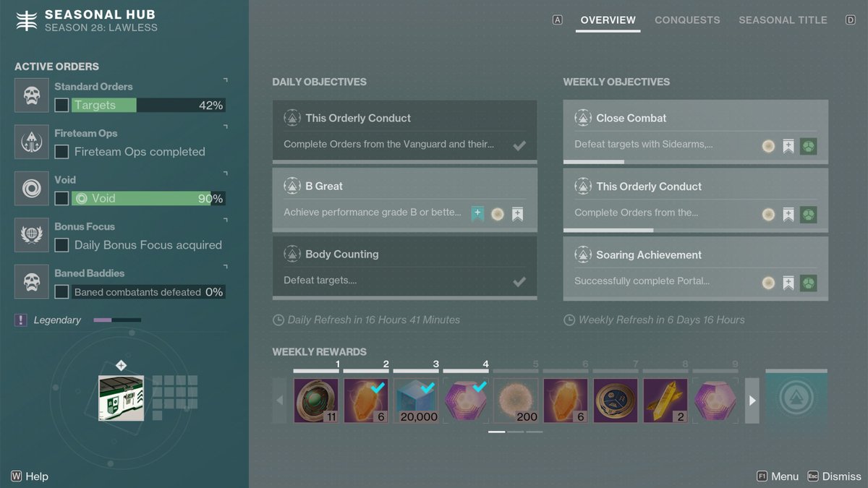Screen dimensions: 868x488
Task: Open the Standard Orders skull icon
Action: click(32, 95)
